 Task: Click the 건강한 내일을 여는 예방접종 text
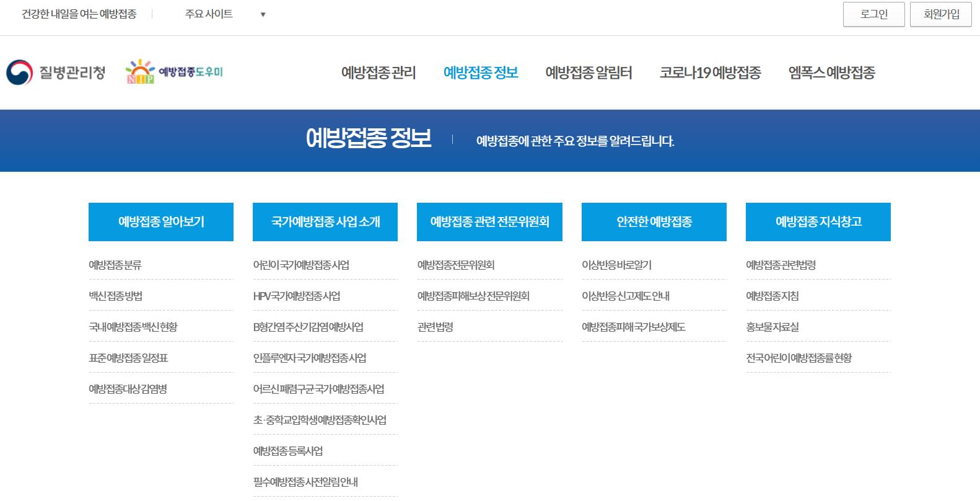[79, 14]
